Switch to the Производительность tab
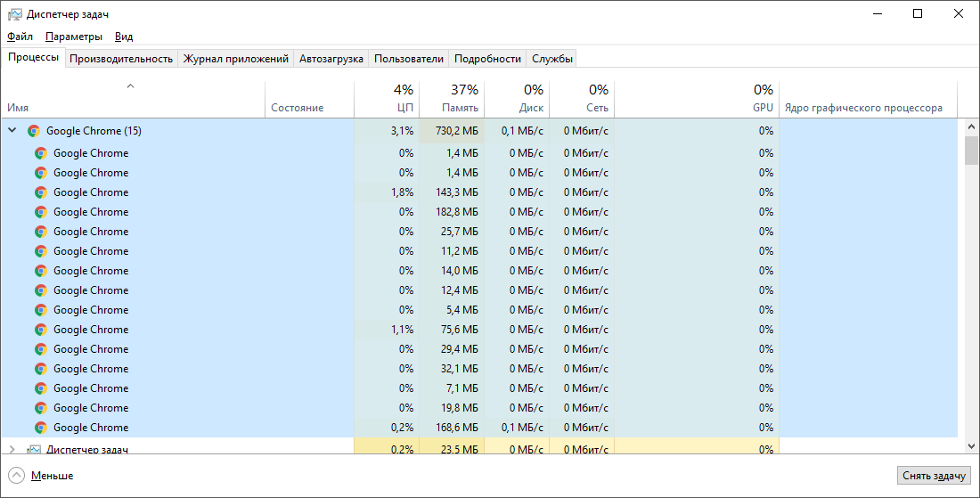980x498 pixels. click(121, 59)
